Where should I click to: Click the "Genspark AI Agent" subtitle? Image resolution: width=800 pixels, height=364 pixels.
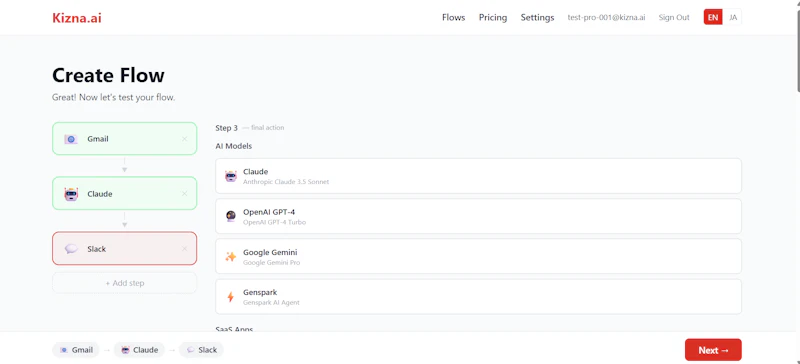point(271,303)
